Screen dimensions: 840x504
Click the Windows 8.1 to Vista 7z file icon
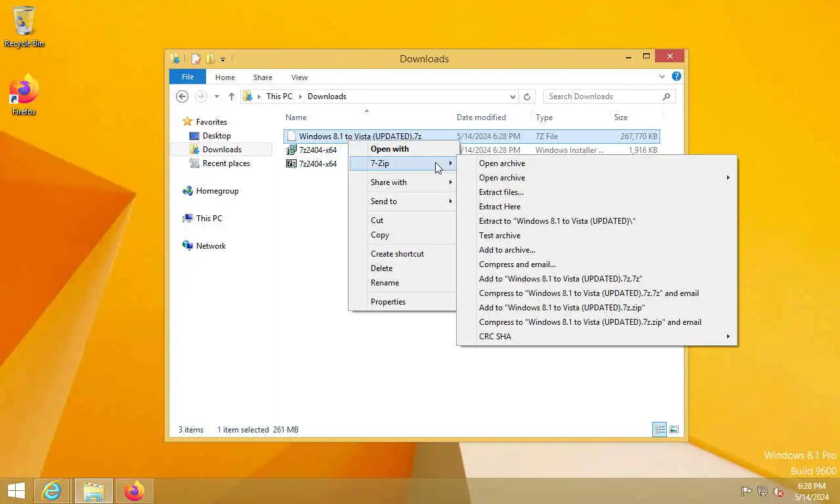pos(291,136)
